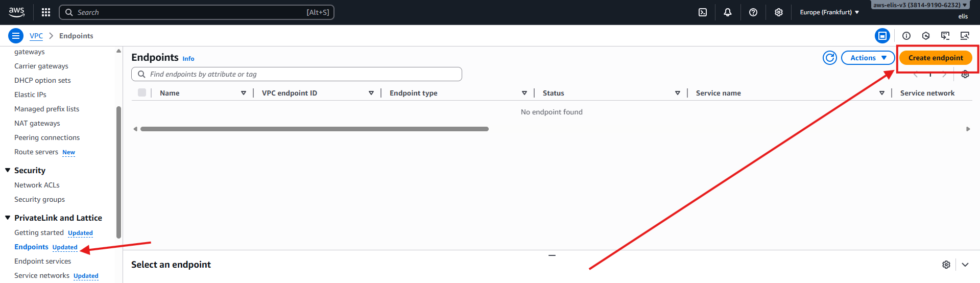Open console settings gear in top bar
Image resolution: width=980 pixels, height=283 pixels.
tap(778, 12)
